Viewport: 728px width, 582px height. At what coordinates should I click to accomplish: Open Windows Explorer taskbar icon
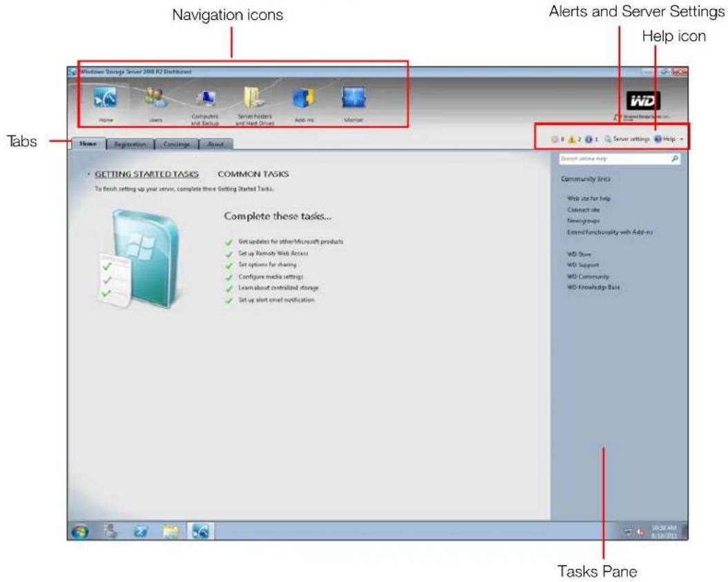click(x=171, y=531)
